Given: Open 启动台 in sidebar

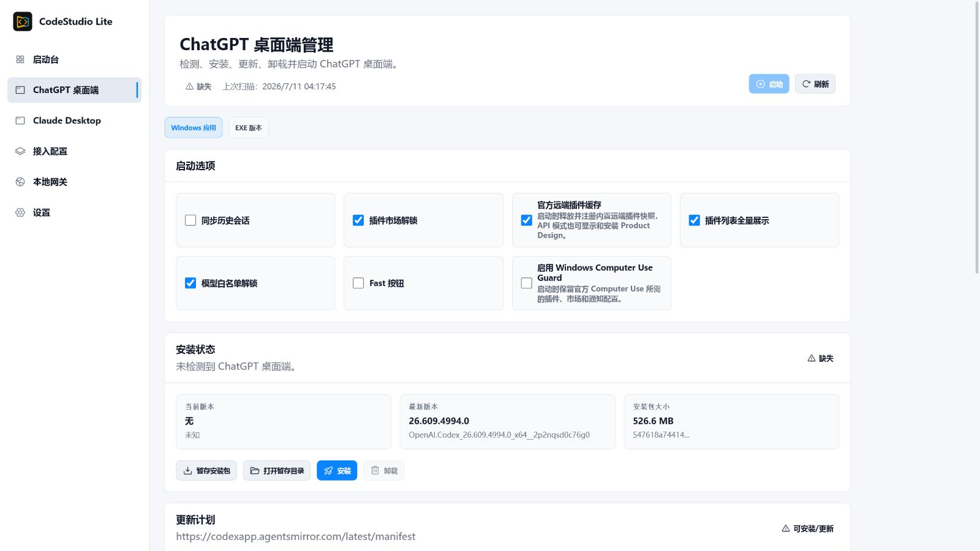Looking at the screenshot, I should click(x=74, y=59).
